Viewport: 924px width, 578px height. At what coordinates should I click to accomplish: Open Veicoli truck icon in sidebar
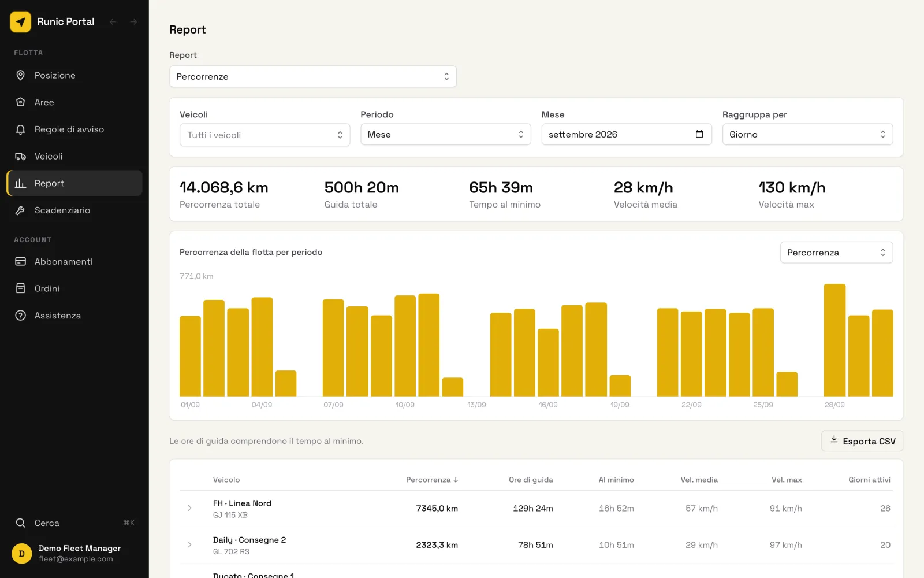(x=21, y=156)
